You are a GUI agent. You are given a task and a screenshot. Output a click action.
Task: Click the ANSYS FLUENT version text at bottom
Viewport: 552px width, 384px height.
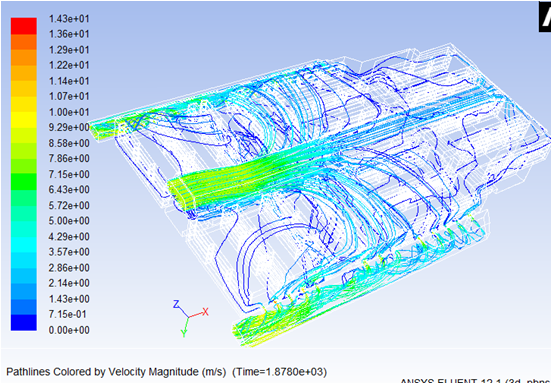click(476, 382)
